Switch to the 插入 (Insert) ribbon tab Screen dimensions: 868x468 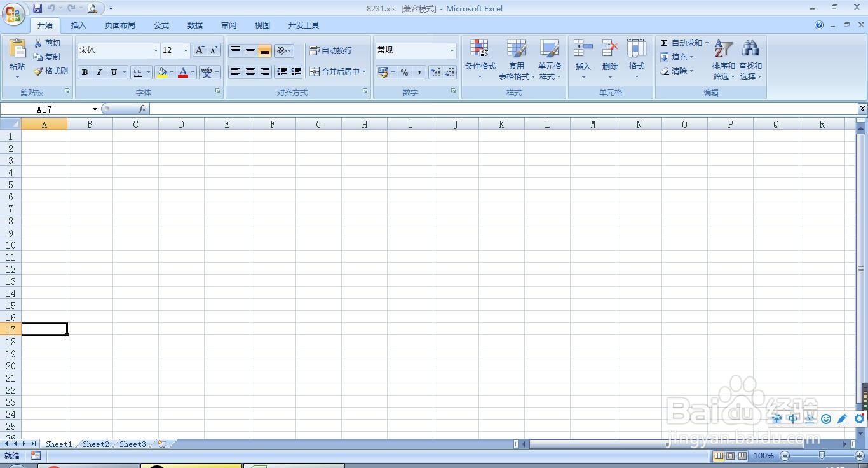(x=78, y=25)
